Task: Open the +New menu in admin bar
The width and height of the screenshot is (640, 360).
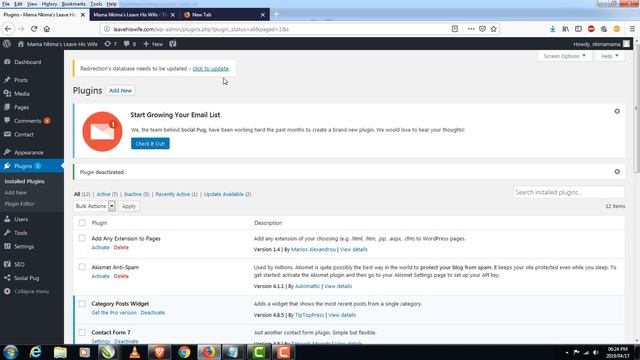Action: (x=153, y=44)
